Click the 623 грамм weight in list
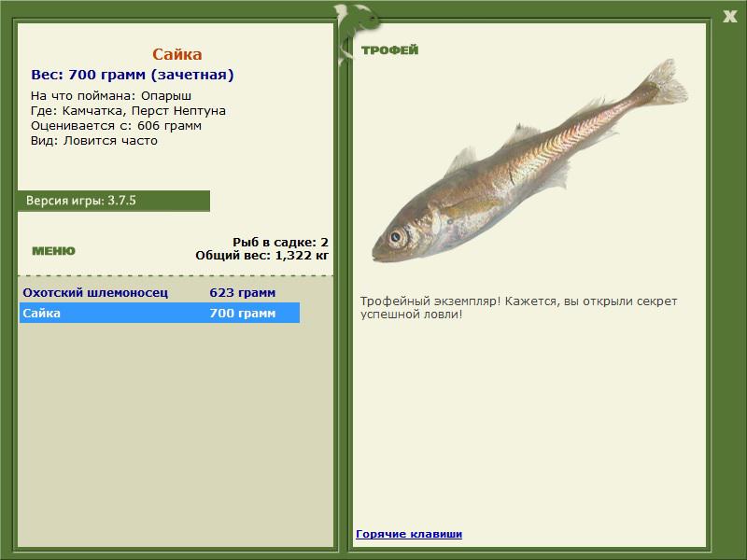The width and height of the screenshot is (747, 560). click(242, 292)
